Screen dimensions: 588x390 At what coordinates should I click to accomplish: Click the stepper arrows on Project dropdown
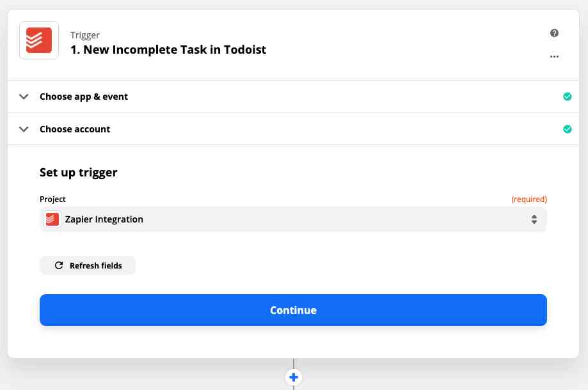[534, 219]
